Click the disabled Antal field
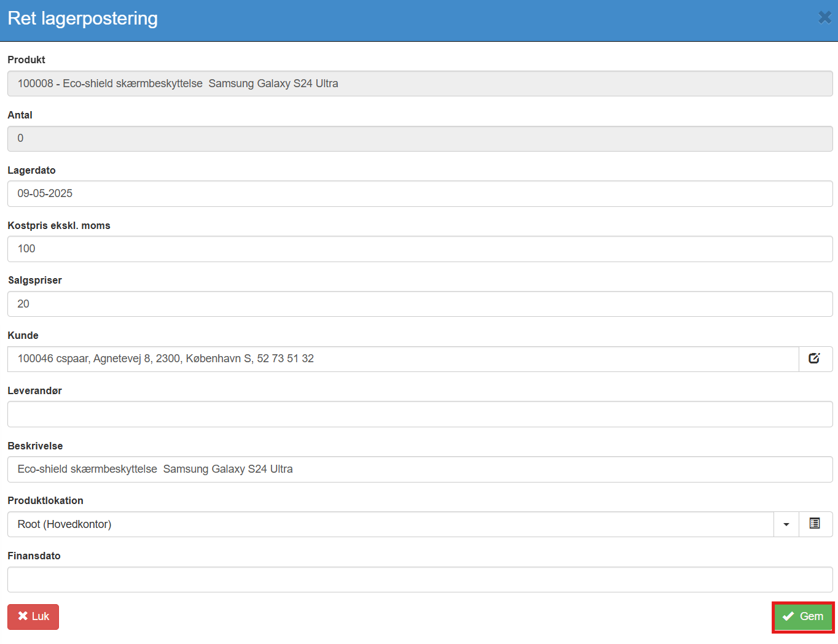The image size is (838, 644). tap(420, 139)
